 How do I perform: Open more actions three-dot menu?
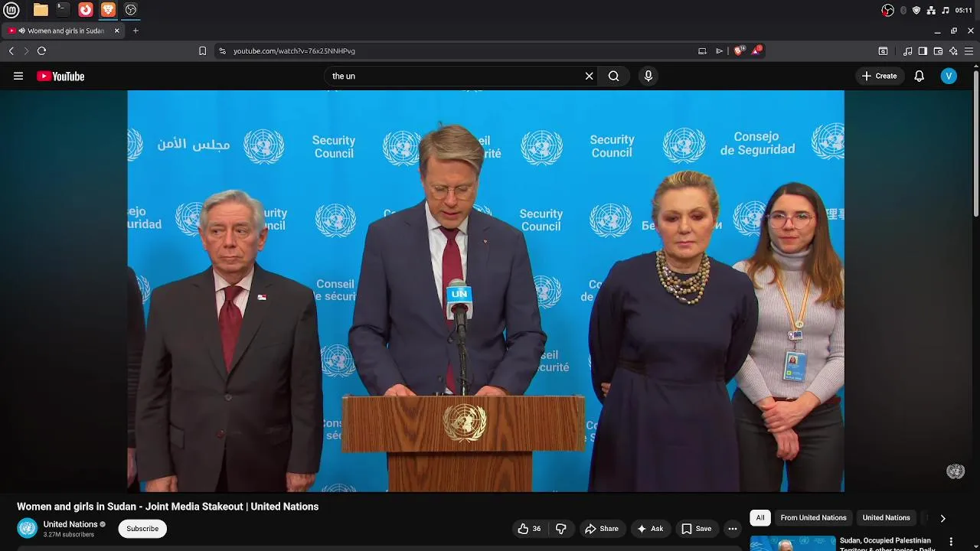pyautogui.click(x=733, y=529)
